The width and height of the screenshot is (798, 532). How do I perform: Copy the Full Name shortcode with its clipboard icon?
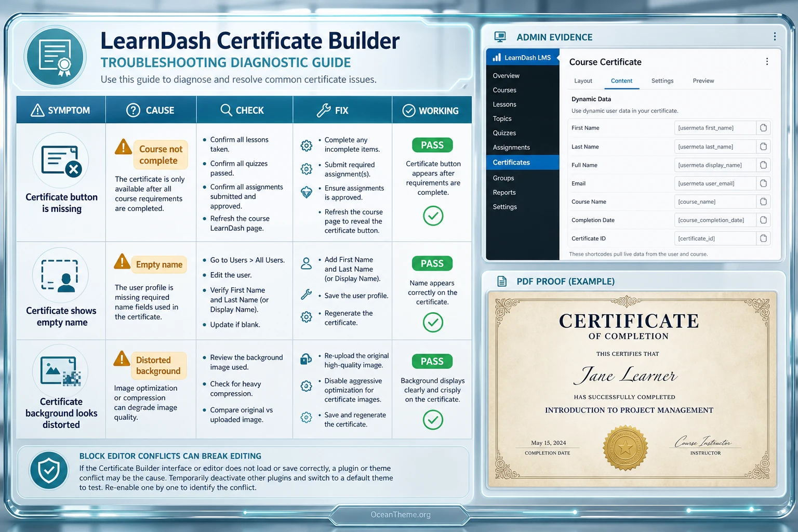click(x=763, y=165)
